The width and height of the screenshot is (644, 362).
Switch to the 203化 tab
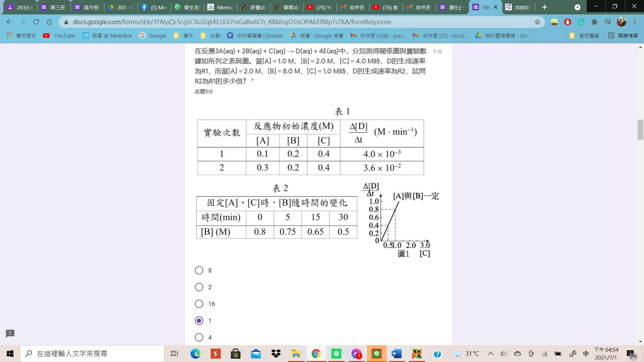20,7
